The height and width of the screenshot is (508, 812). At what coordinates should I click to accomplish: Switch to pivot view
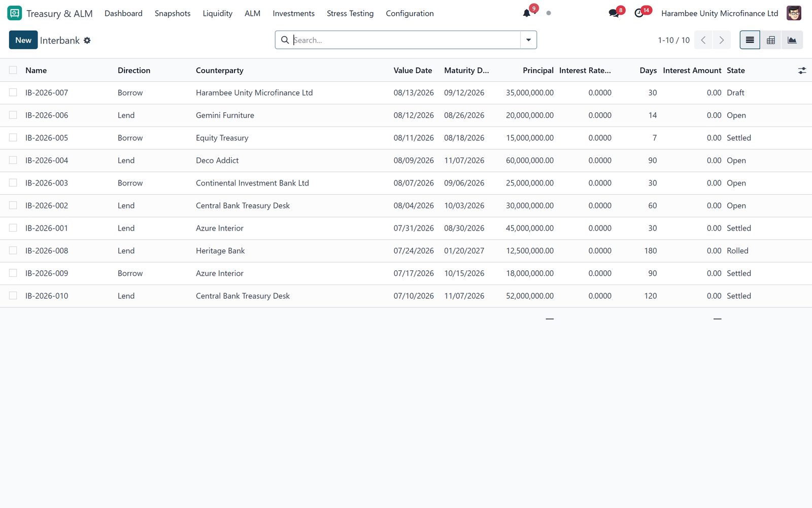click(x=771, y=40)
